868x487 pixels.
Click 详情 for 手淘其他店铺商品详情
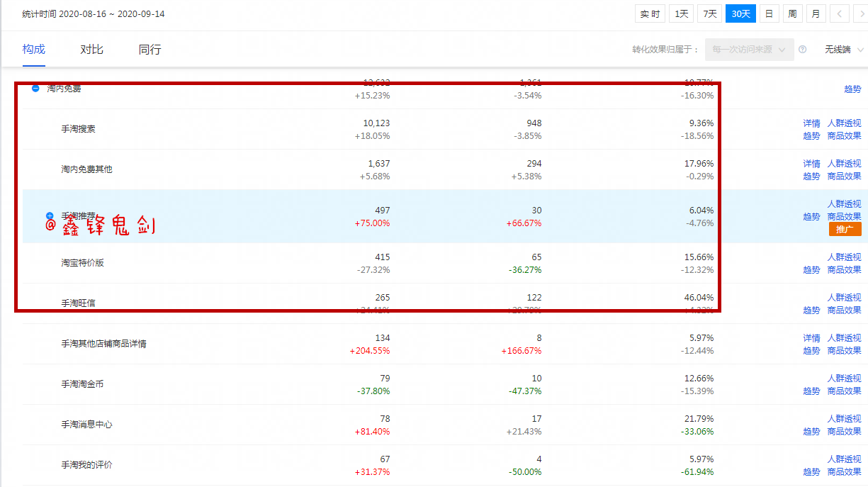[811, 338]
